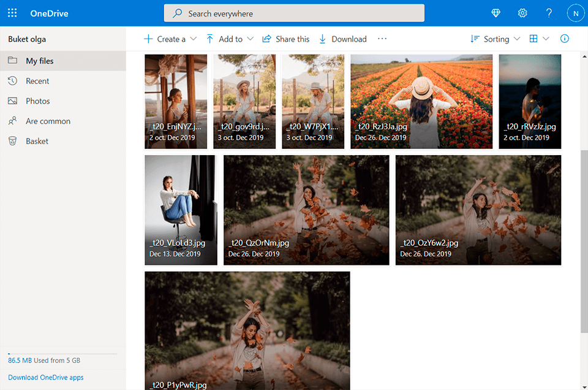Open thumbnail _t20_P1yPwR.jpg
This screenshot has width=588, height=390.
pos(247,331)
